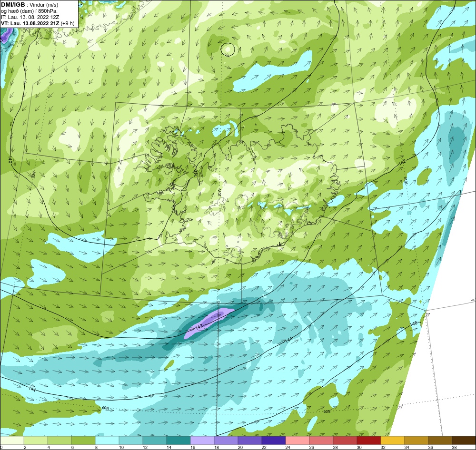Screen dimensions: 476x450
Task: Click the '140' contour label over western Iceland
Action: click(x=196, y=173)
